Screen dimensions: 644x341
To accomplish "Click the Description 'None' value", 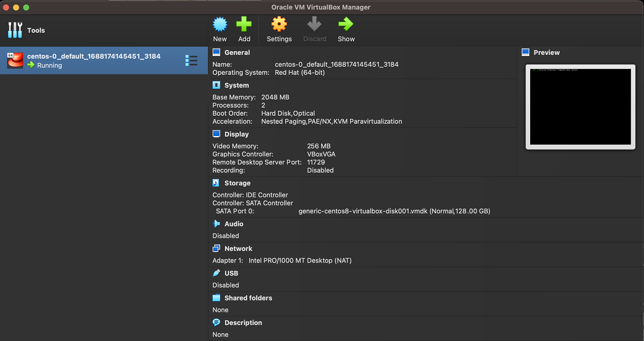I will (x=220, y=335).
